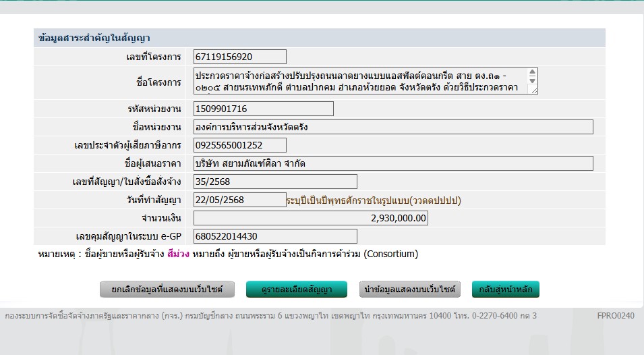Click the รหัสหน่วยงาน label

[x=154, y=109]
